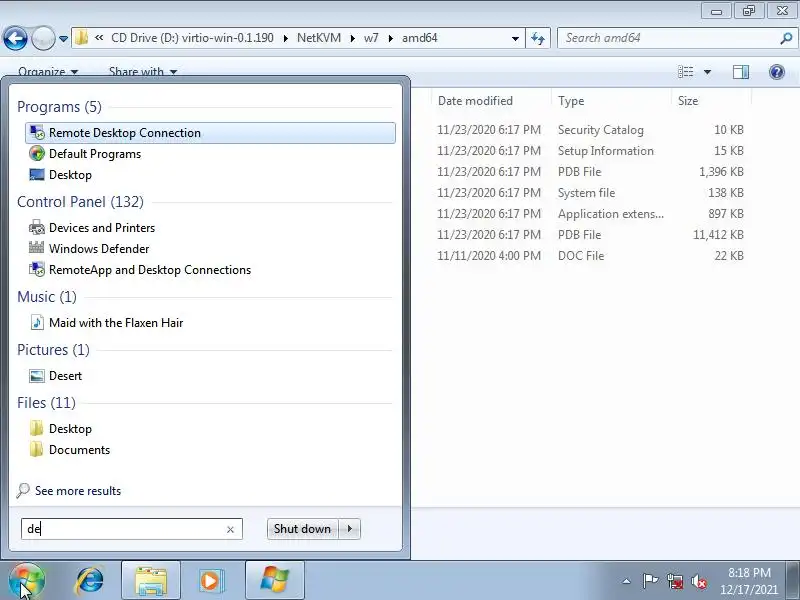800x600 pixels.
Task: Click amd64 in the address path
Action: click(x=419, y=38)
